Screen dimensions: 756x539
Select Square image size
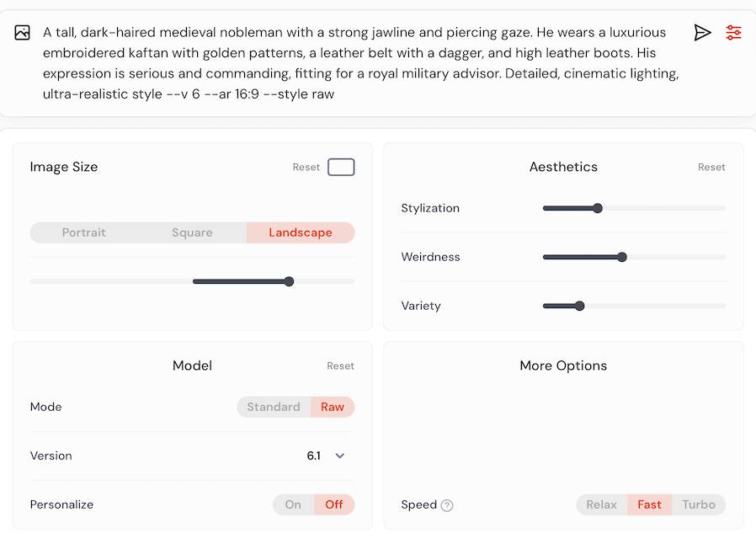pyautogui.click(x=192, y=232)
